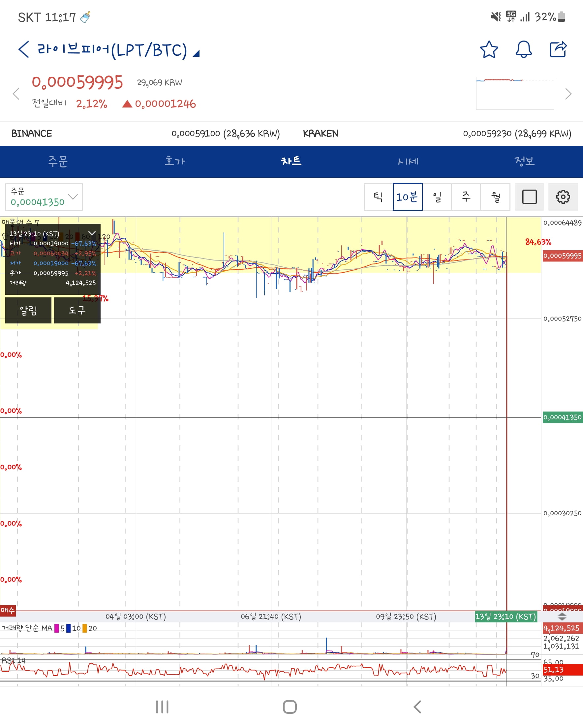Tap the 전일대비 2.12% change value
The height and width of the screenshot is (728, 583).
point(92,104)
